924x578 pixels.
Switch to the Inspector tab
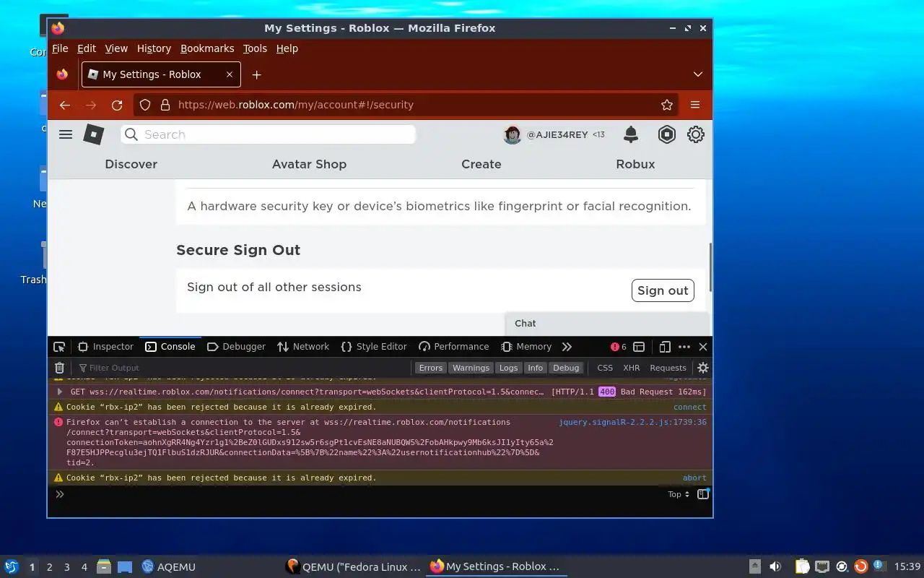(105, 347)
